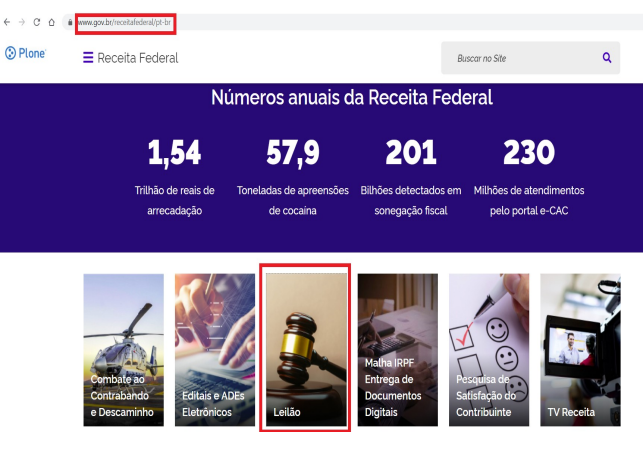Open the hamburger menu beside Receita Federal
The image size is (643, 455).
pos(88,57)
